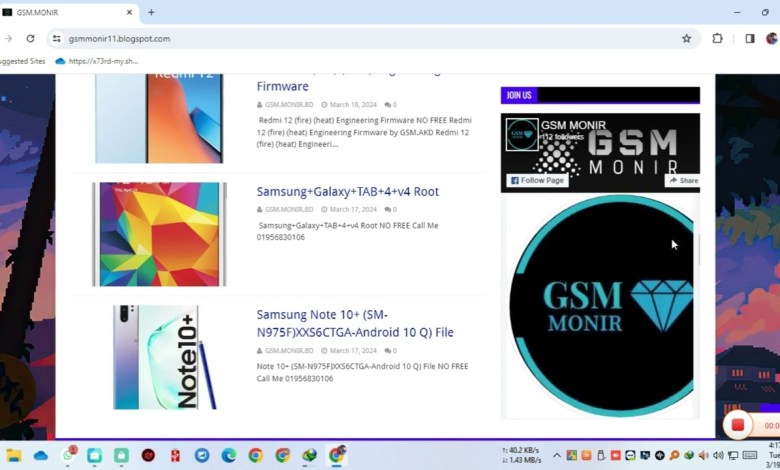Viewport: 780px width, 470px height.
Task: Open a new browser tab
Action: click(x=151, y=12)
